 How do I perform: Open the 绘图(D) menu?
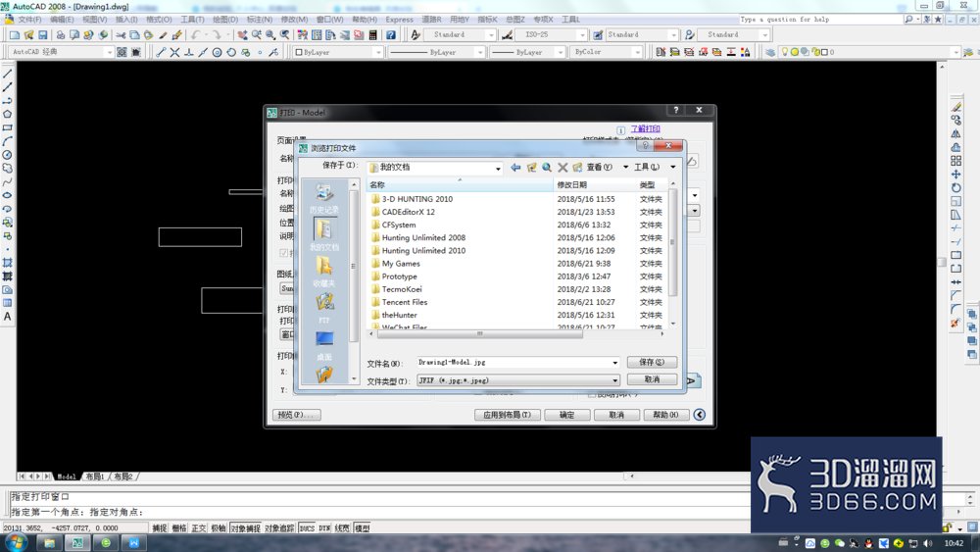[225, 20]
